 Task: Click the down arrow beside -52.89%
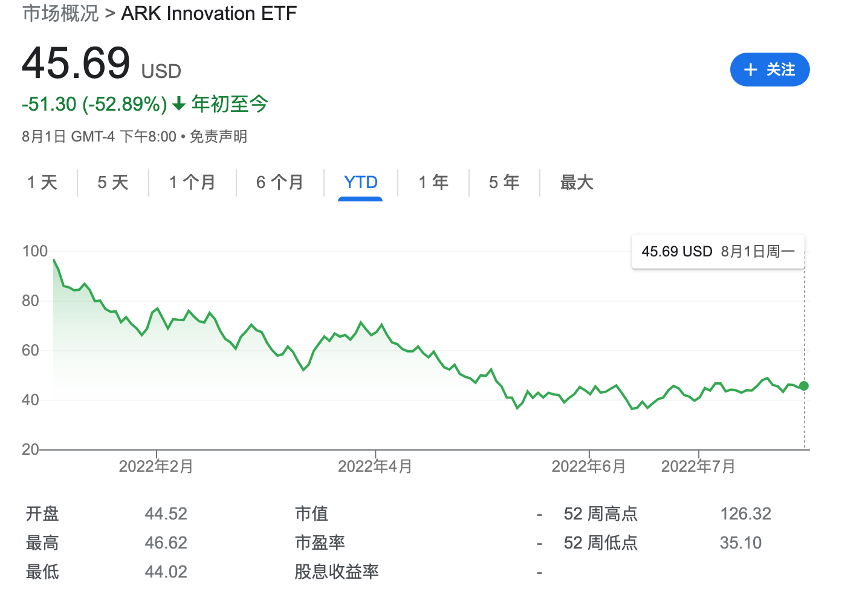pyautogui.click(x=178, y=104)
